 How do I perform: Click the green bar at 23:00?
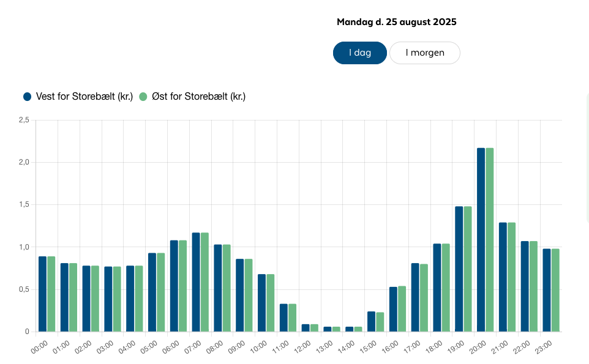pos(555,290)
